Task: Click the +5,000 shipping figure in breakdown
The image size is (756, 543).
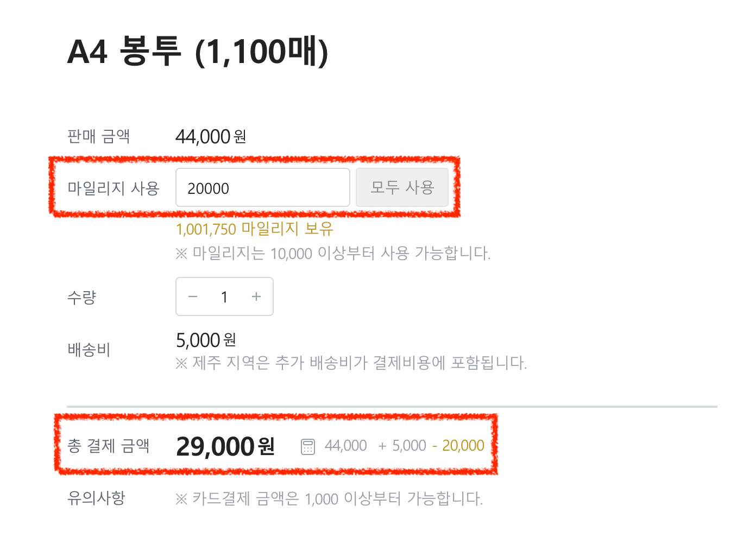Action: [x=402, y=446]
